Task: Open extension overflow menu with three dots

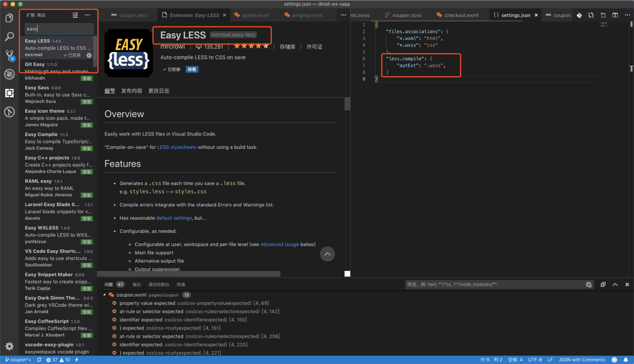Action: click(x=87, y=15)
